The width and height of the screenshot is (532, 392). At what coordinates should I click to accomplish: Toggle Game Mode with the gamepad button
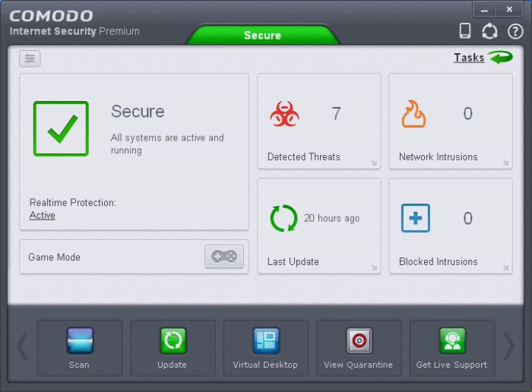[224, 256]
